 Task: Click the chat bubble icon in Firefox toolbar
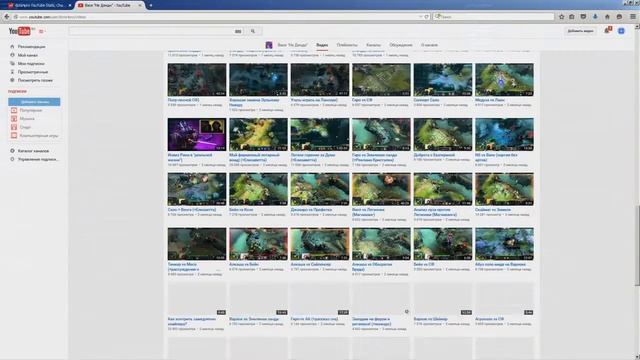point(619,17)
